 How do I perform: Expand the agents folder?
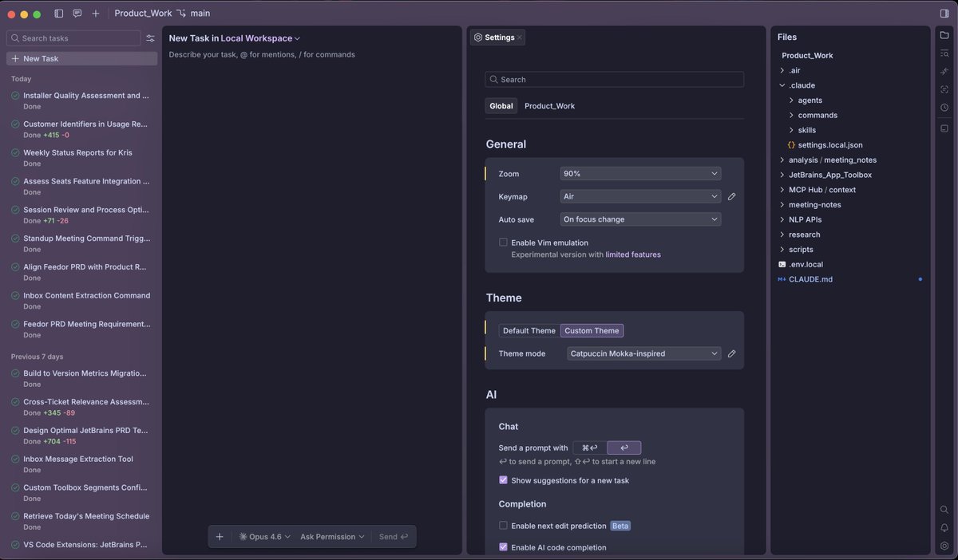[x=791, y=101]
